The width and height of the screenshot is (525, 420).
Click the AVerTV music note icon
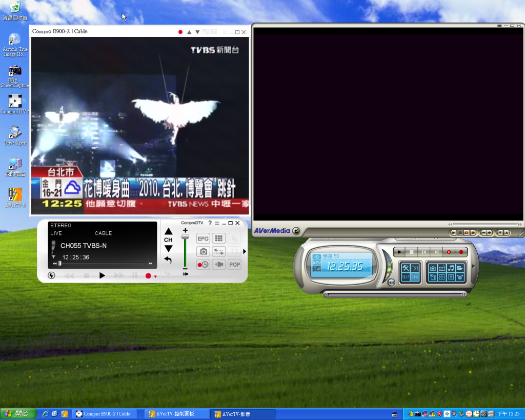[451, 268]
